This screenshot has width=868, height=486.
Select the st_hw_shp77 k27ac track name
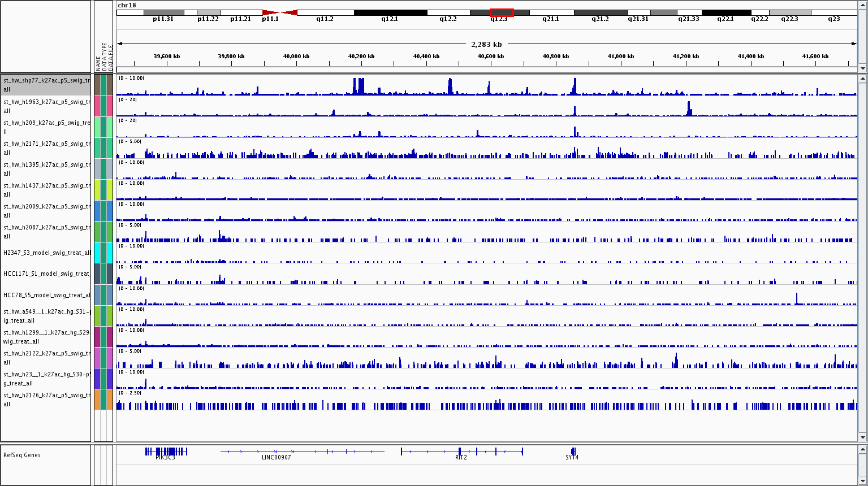tap(46, 85)
